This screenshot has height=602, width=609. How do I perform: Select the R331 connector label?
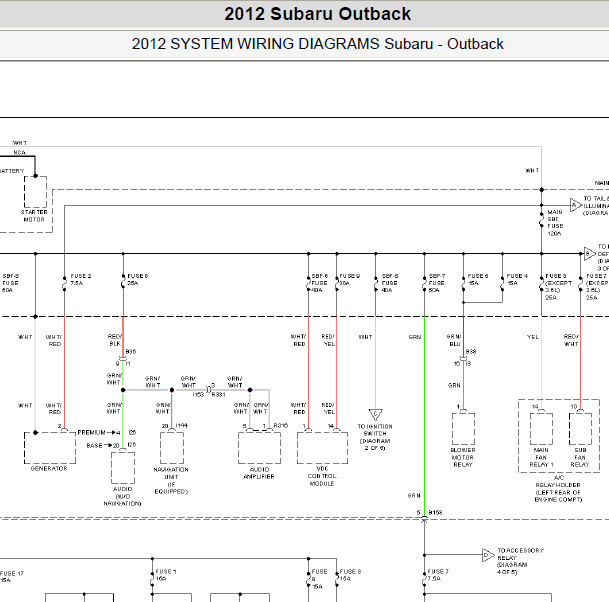pyautogui.click(x=219, y=395)
